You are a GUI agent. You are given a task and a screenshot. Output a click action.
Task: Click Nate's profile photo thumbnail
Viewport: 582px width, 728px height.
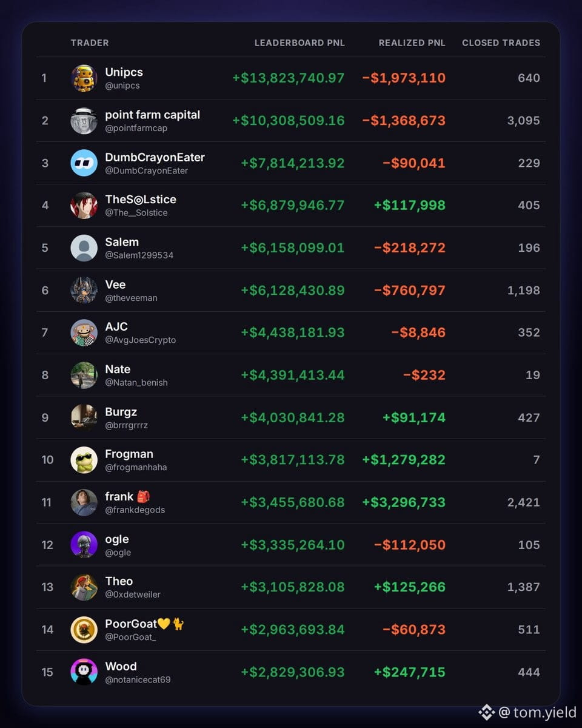tap(84, 375)
